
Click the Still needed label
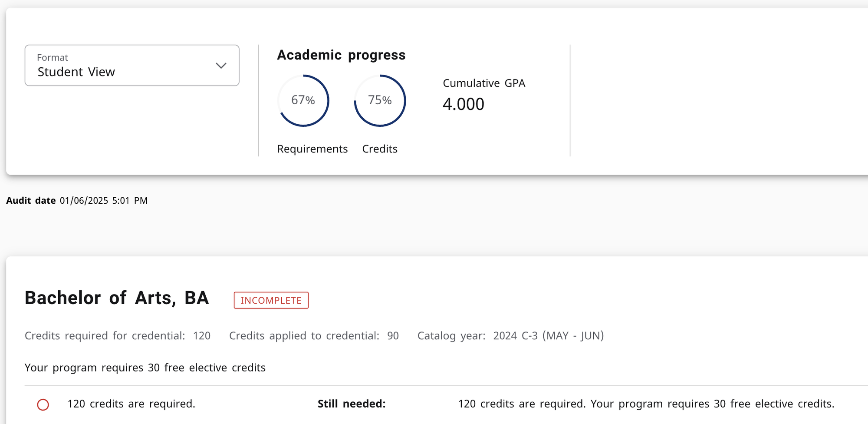coord(352,404)
